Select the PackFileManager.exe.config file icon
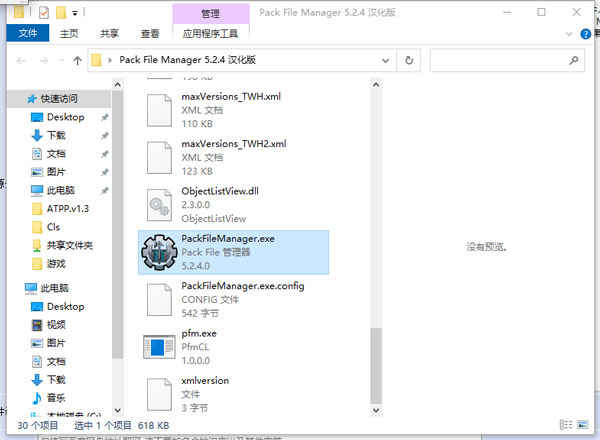The height and width of the screenshot is (440, 600). [160, 300]
